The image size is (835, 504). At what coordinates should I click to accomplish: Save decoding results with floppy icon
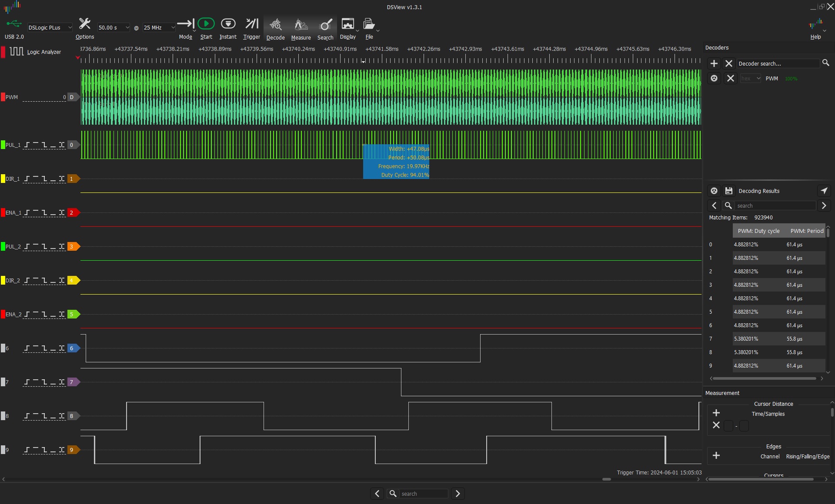click(729, 191)
